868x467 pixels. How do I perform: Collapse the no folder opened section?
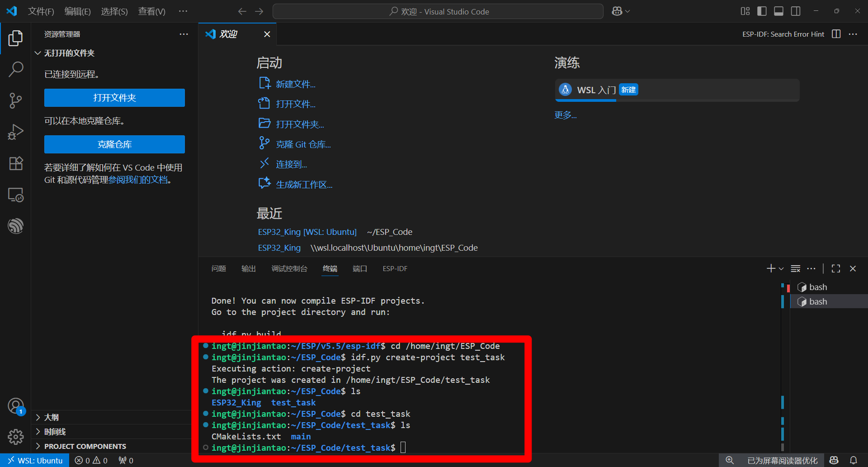(114, 53)
